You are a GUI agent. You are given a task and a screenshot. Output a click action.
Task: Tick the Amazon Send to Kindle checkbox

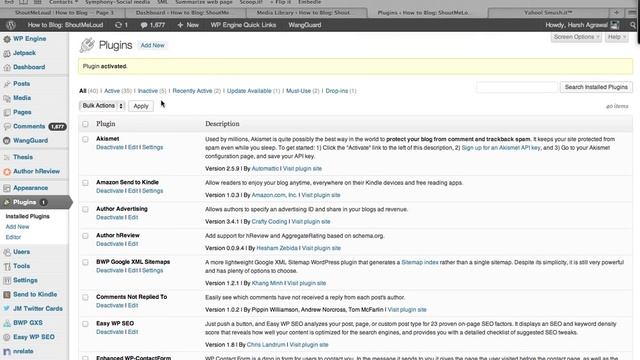(85, 183)
